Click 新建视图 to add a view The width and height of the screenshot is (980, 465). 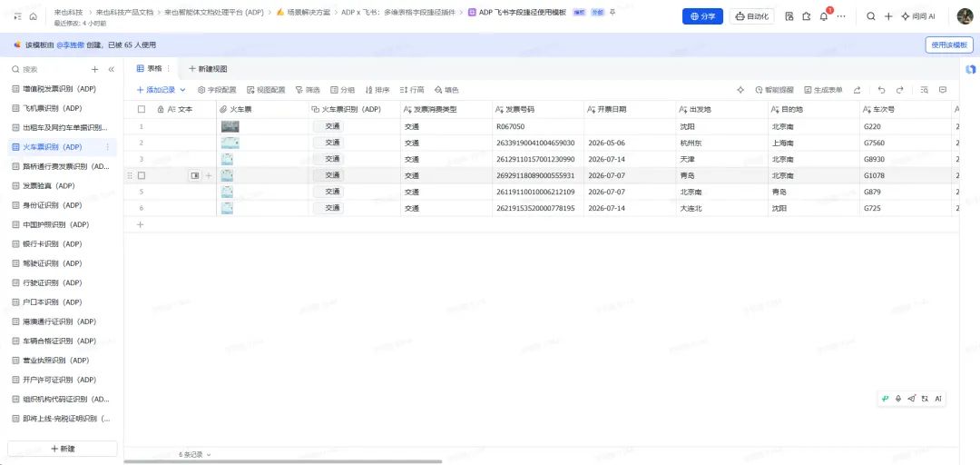pos(208,69)
